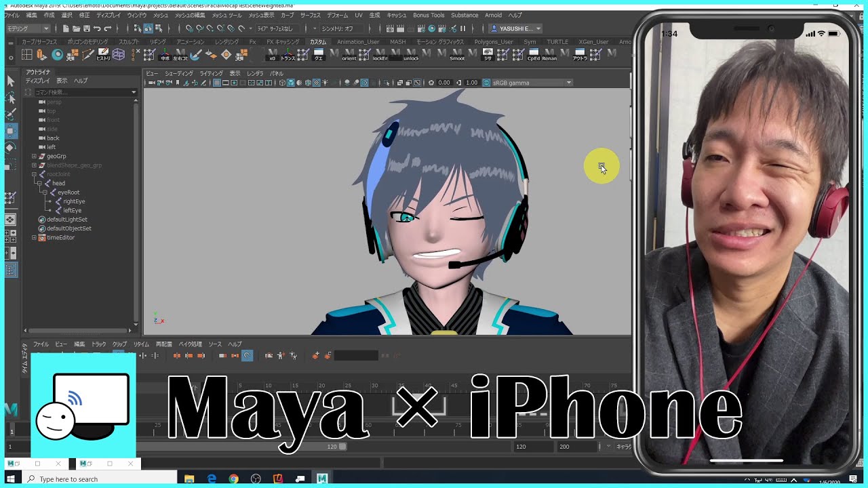The height and width of the screenshot is (488, 868).
Task: Click the blue torus shelf icon
Action: [58, 54]
